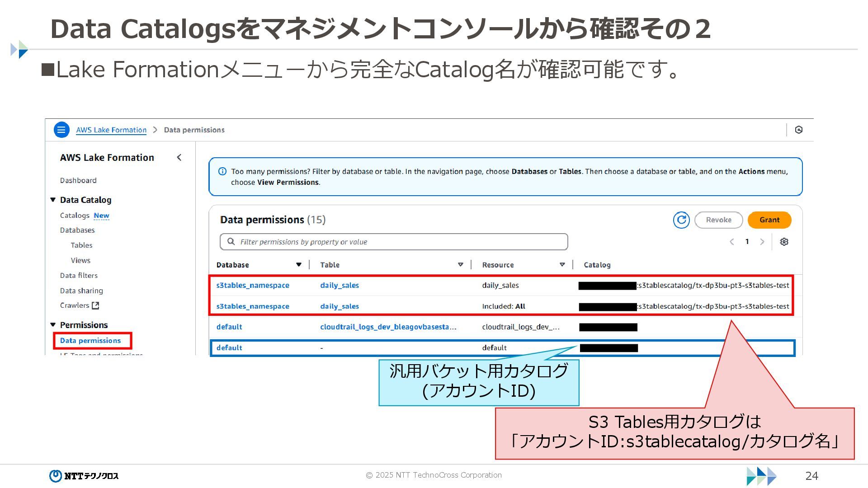Refresh the Data permissions list
This screenshot has width=868, height=488.
(x=681, y=220)
